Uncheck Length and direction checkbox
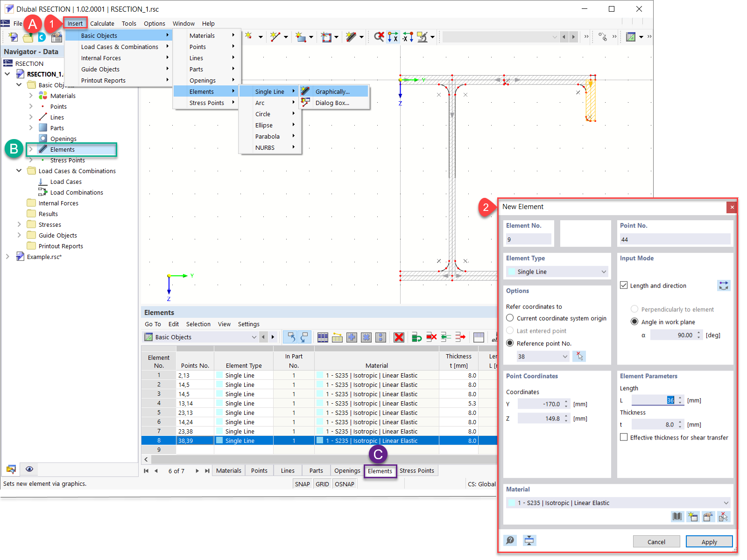The image size is (747, 560). pyautogui.click(x=624, y=285)
